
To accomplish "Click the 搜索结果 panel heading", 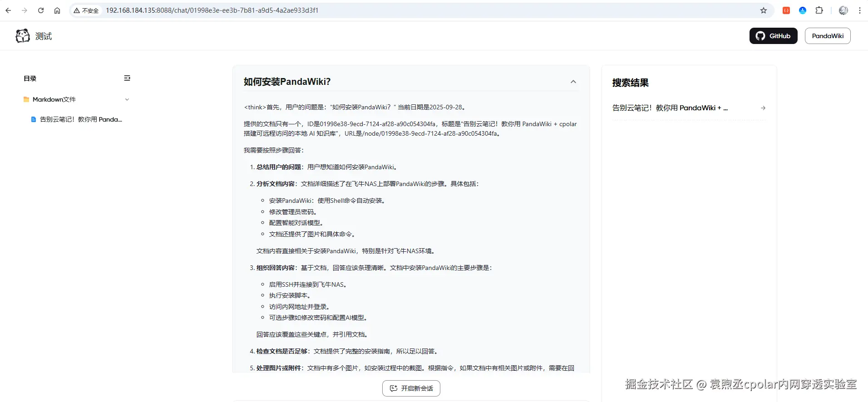I will [631, 83].
